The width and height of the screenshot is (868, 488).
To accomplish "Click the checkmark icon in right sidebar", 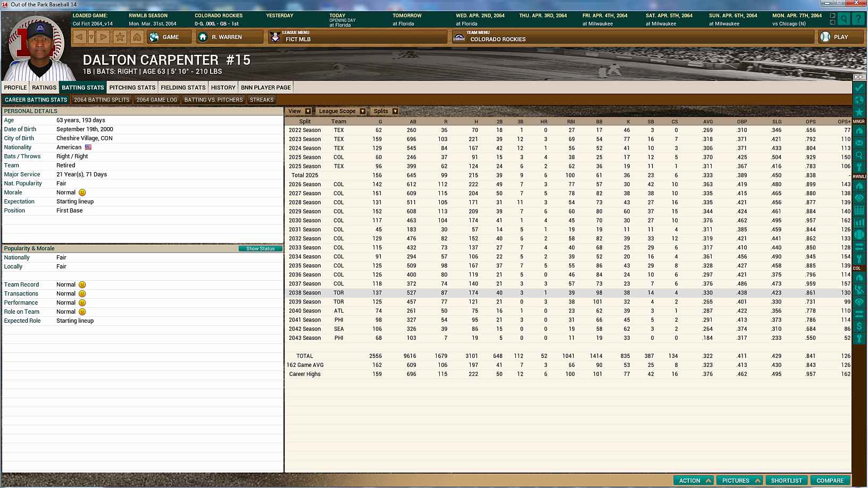I will [x=859, y=88].
